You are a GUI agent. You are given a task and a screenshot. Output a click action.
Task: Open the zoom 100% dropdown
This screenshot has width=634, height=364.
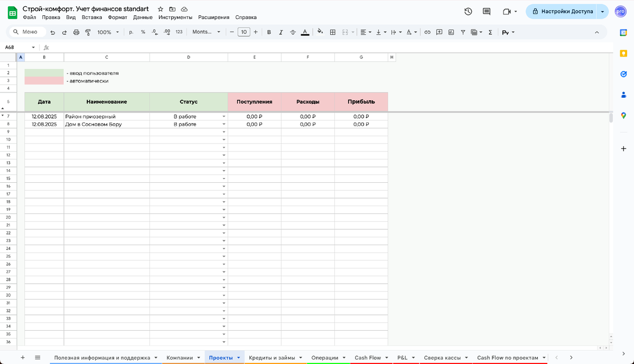108,32
